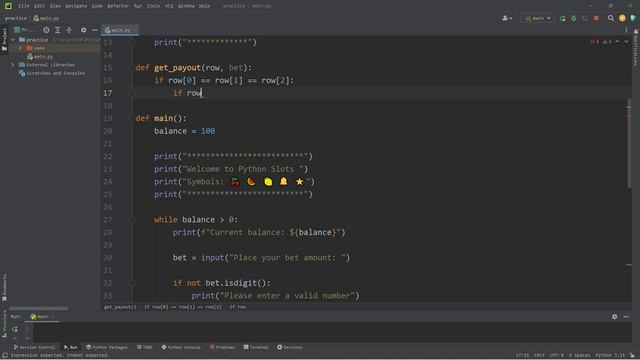Toggle fold on while balance loop

[132, 220]
